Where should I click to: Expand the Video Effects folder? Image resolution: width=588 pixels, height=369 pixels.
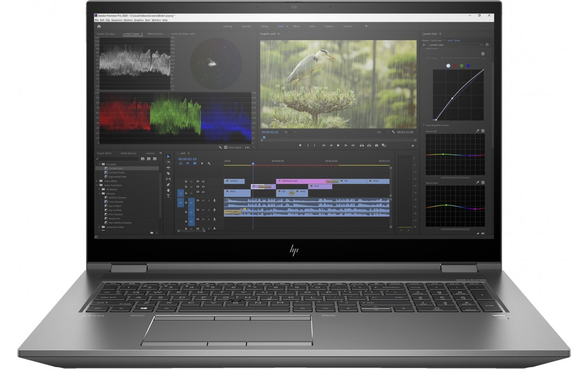[x=97, y=181]
